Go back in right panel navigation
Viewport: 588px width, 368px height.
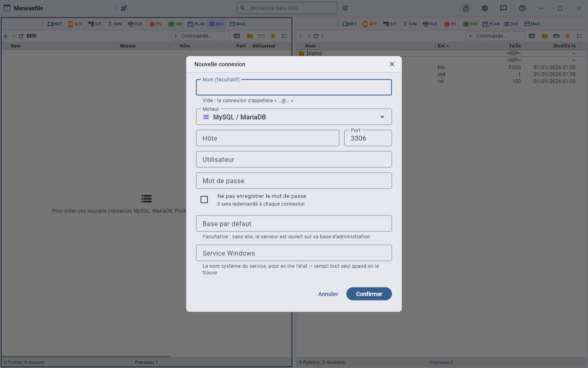click(301, 36)
